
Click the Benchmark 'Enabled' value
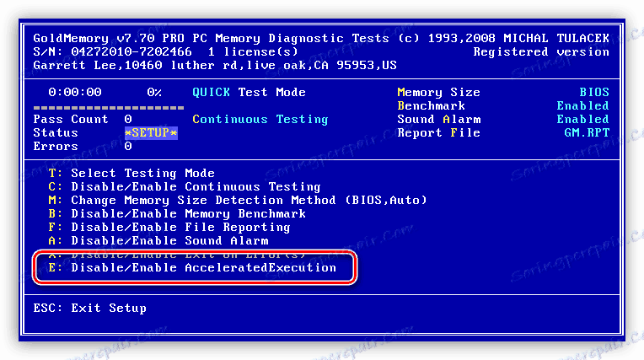(582, 106)
